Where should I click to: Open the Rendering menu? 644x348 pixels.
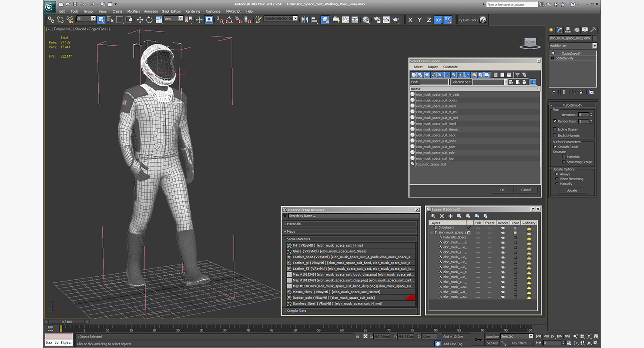(193, 11)
